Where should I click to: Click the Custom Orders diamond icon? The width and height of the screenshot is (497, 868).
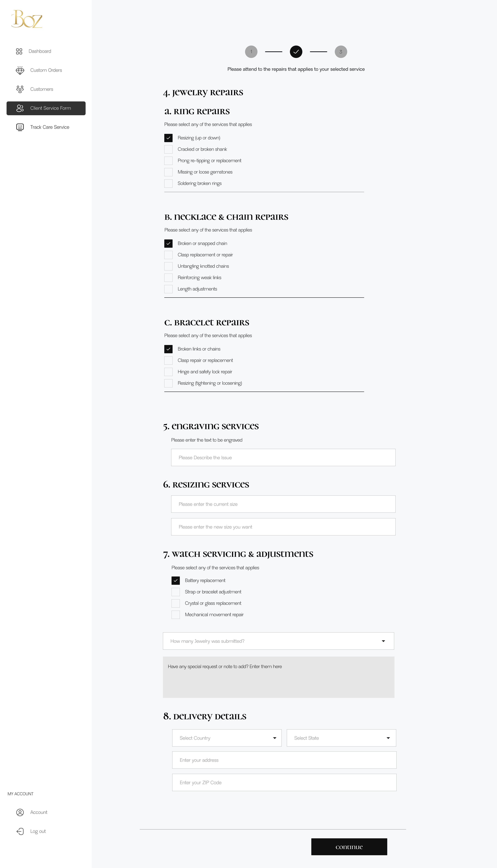(x=20, y=70)
